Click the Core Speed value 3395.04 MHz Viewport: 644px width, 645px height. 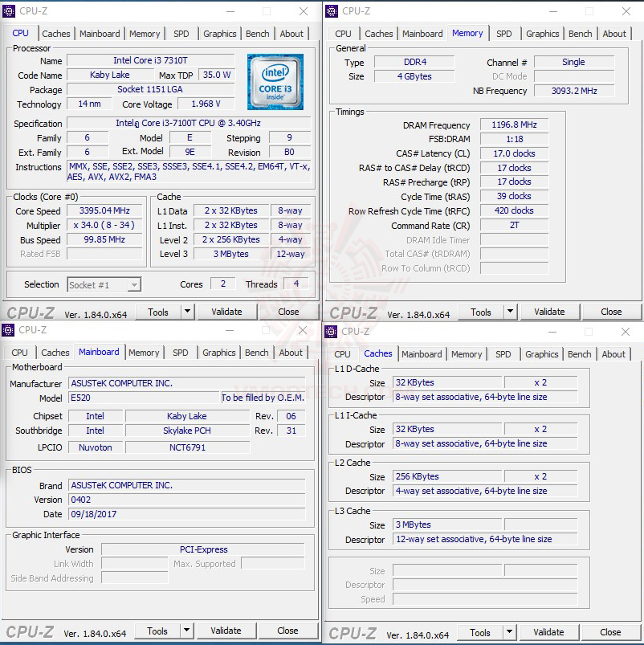pyautogui.click(x=104, y=210)
